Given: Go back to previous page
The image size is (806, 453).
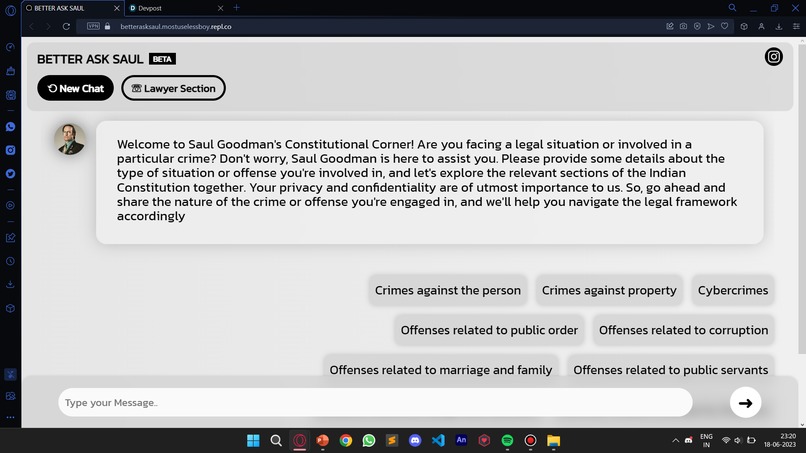Looking at the screenshot, I should point(32,26).
